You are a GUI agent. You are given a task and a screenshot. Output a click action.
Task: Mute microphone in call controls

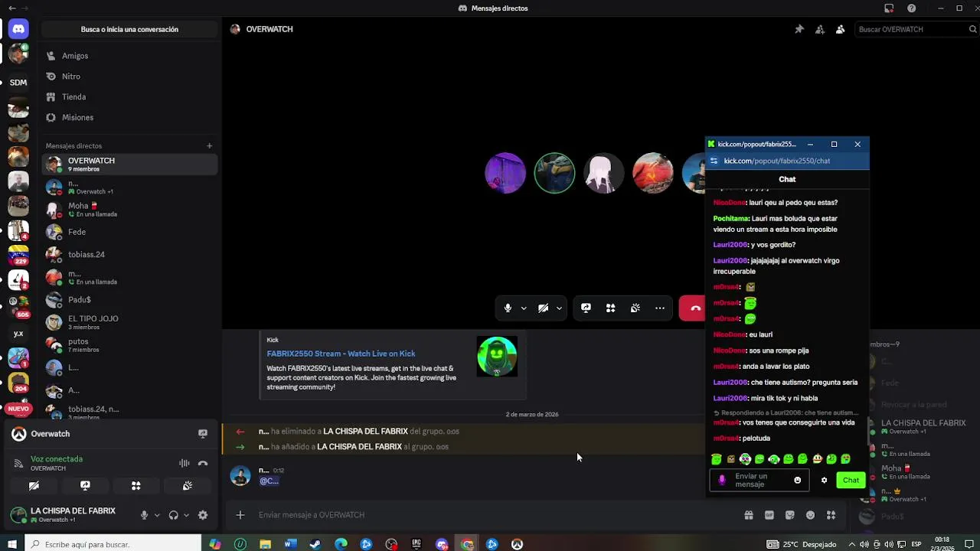pyautogui.click(x=508, y=308)
